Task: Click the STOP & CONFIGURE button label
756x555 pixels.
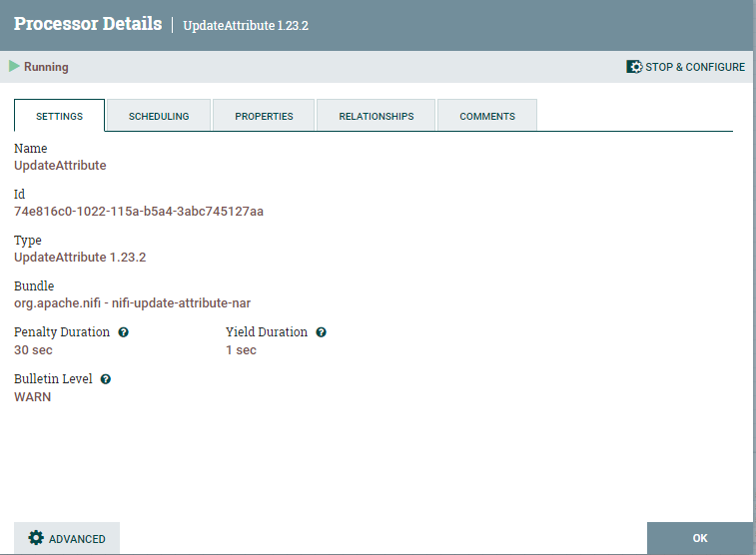Action: click(695, 67)
